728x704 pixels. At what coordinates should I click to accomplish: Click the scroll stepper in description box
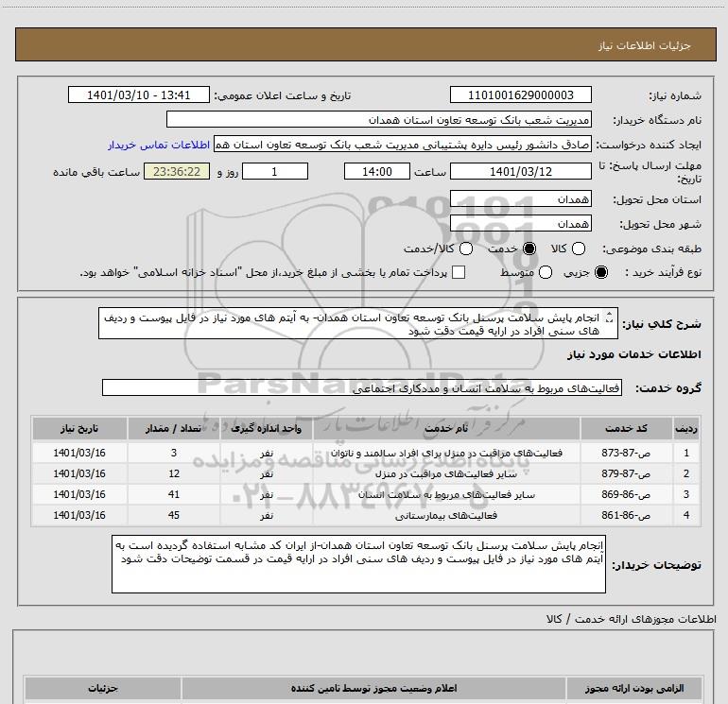[x=610, y=318]
